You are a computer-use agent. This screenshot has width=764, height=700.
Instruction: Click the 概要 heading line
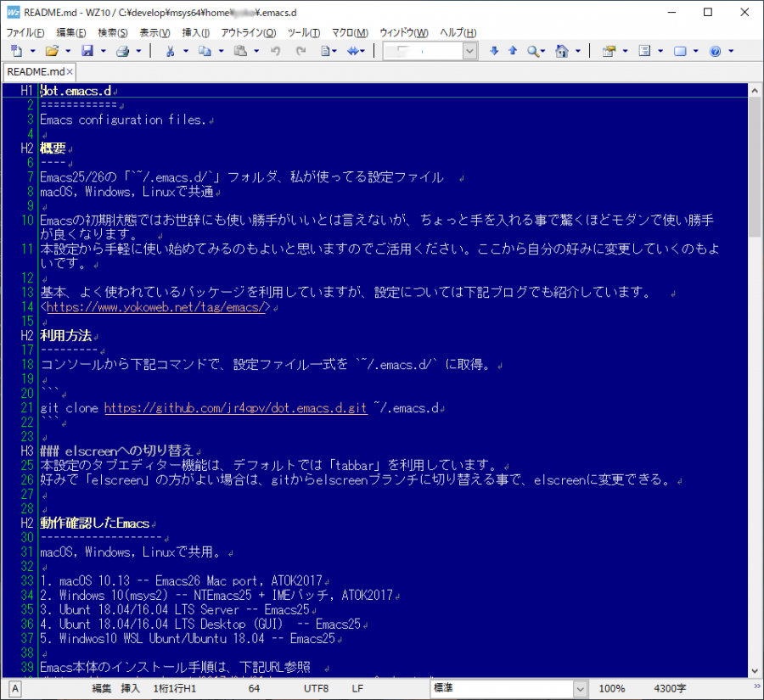[x=53, y=148]
